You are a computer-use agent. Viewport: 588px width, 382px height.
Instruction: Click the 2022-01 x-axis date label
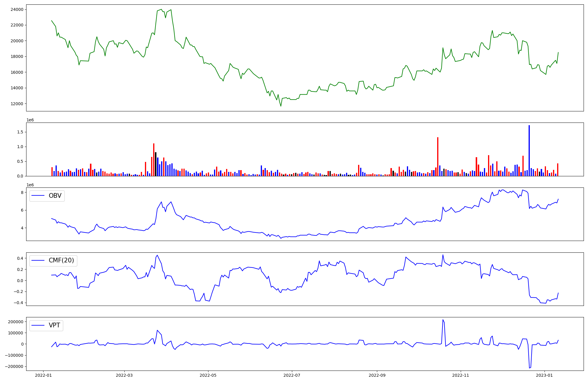tap(44, 375)
